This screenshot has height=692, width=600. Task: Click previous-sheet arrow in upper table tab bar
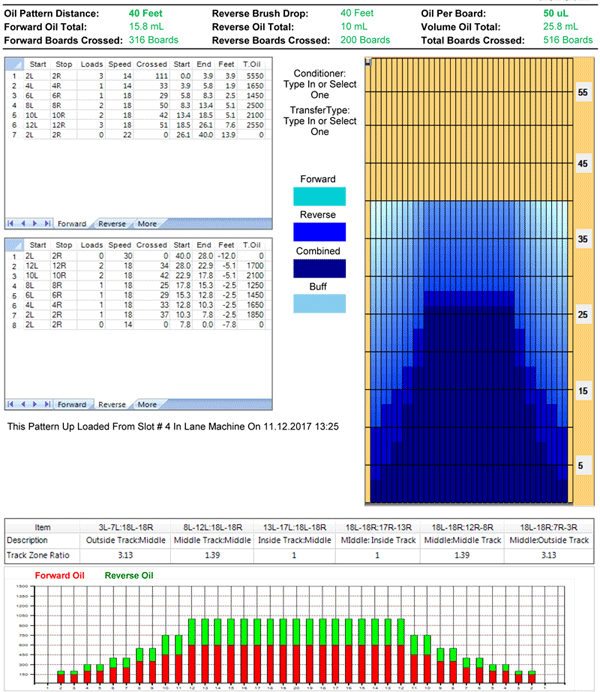[23, 224]
